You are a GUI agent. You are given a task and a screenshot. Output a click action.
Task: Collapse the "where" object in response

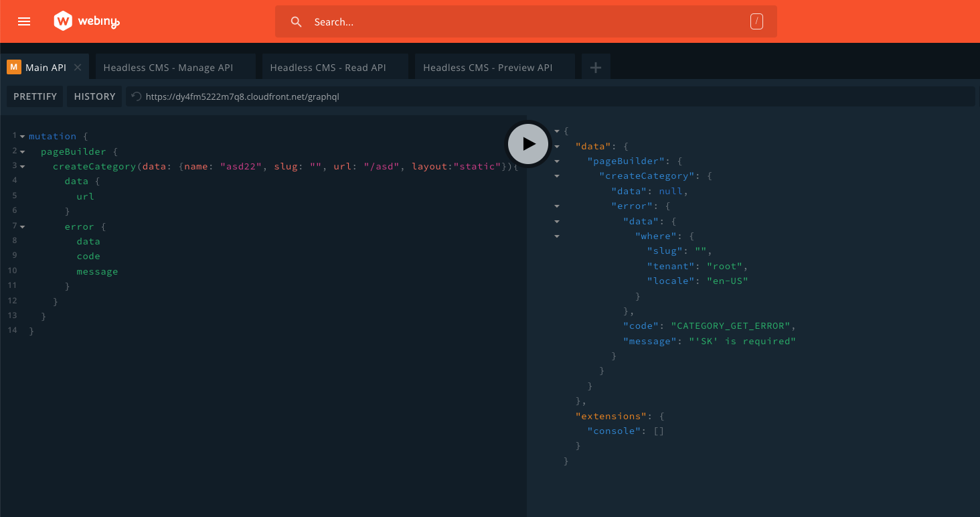point(557,236)
